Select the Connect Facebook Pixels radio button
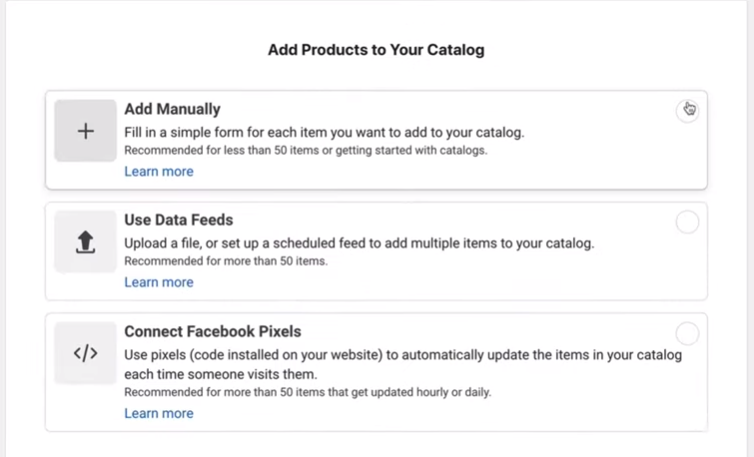The width and height of the screenshot is (754, 457). coord(687,333)
